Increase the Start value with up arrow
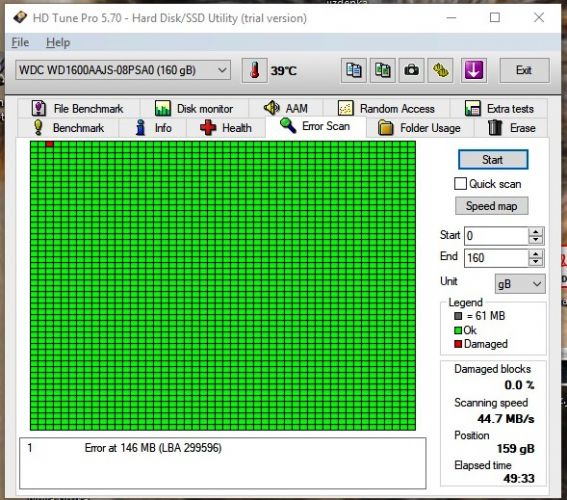The width and height of the screenshot is (567, 500). [536, 232]
